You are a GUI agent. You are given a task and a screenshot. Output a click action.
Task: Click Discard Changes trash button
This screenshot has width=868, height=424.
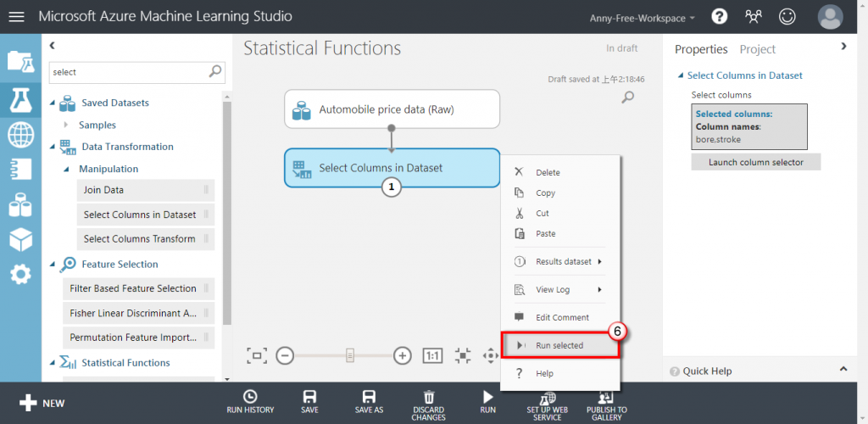pyautogui.click(x=428, y=405)
